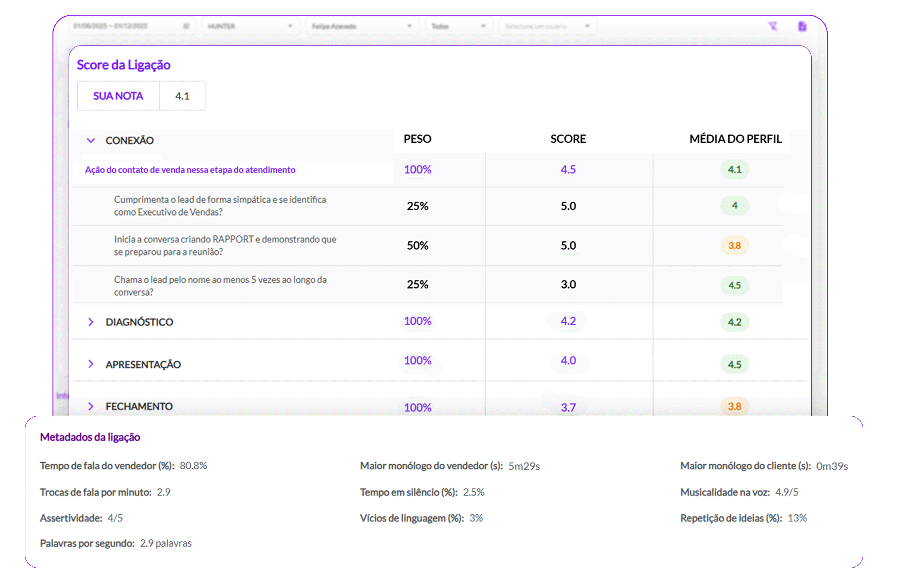Select the Cumprimenta o lead criterion row
The height and width of the screenshot is (588, 901).
pyautogui.click(x=220, y=206)
